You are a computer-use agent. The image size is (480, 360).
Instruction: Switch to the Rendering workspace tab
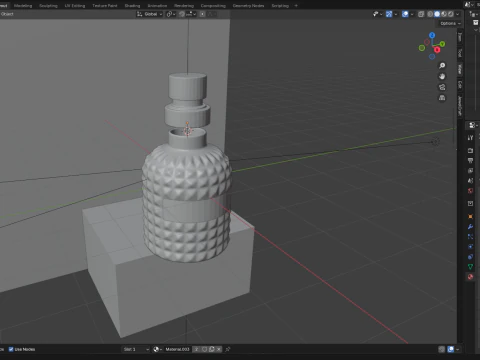184,6
